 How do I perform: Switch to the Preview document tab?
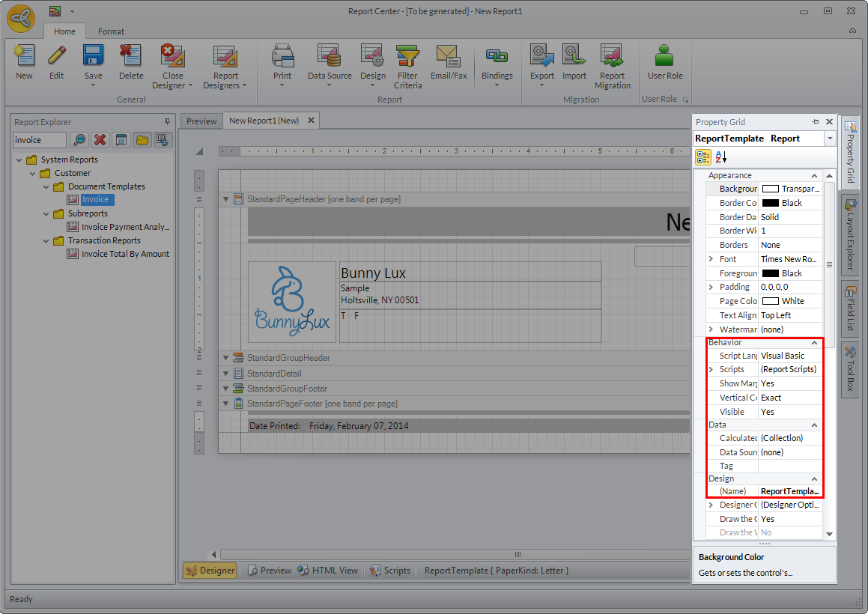(x=201, y=121)
